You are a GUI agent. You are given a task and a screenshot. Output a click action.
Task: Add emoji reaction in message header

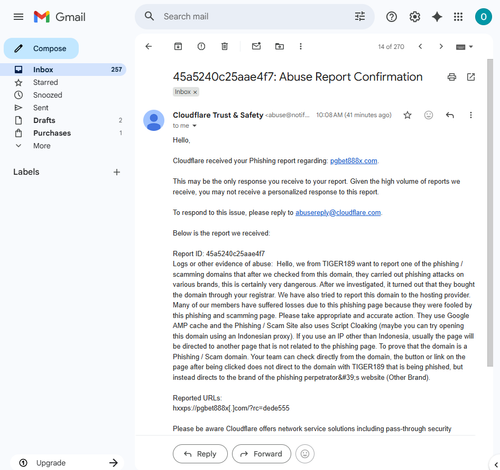pyautogui.click(x=428, y=115)
